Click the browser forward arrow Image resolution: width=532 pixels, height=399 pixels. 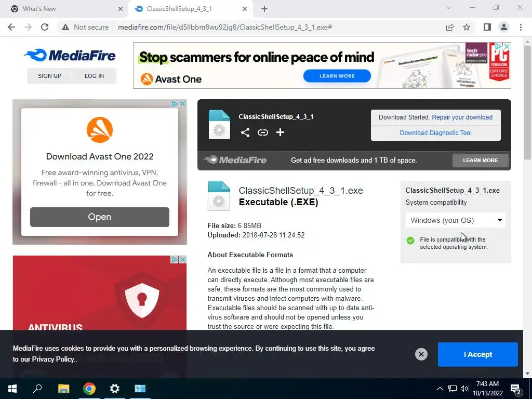point(28,27)
